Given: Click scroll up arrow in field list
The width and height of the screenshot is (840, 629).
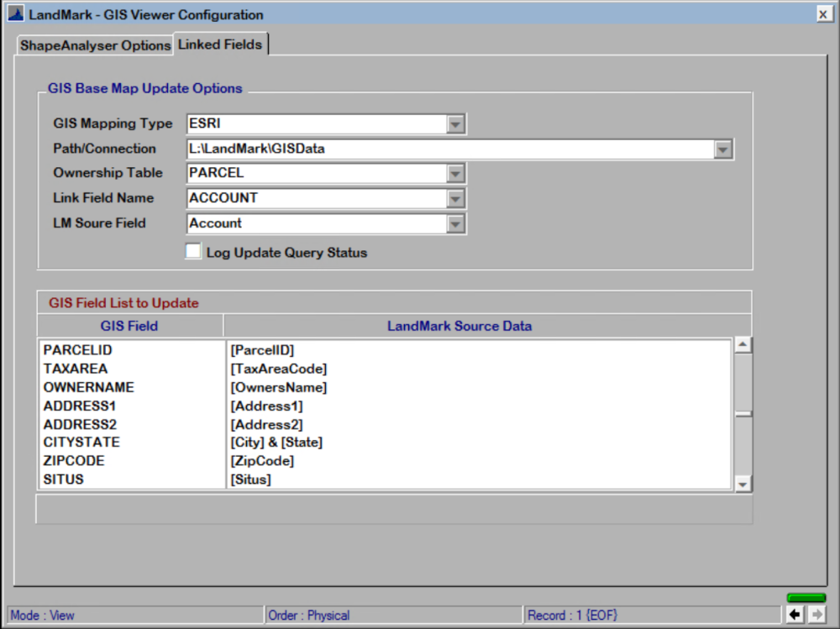Looking at the screenshot, I should pyautogui.click(x=743, y=344).
